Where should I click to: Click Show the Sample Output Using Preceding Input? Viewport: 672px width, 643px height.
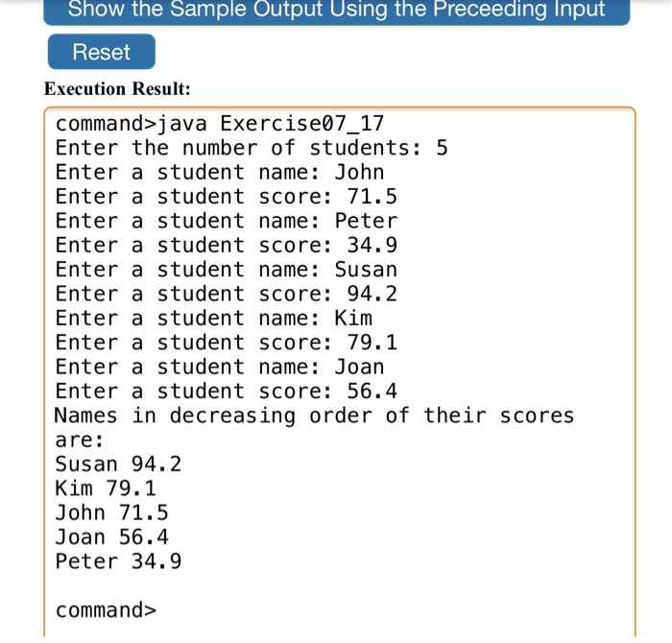pyautogui.click(x=336, y=12)
